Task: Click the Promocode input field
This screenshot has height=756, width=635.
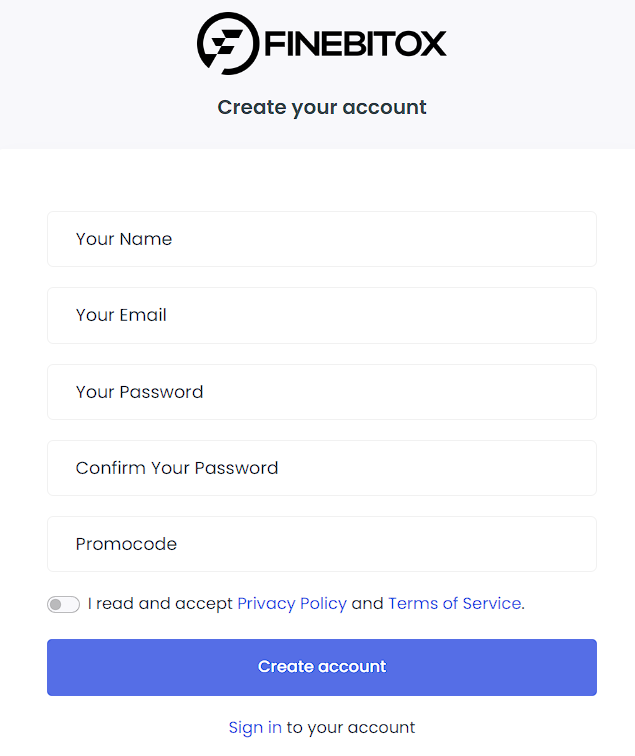Action: 380,544
